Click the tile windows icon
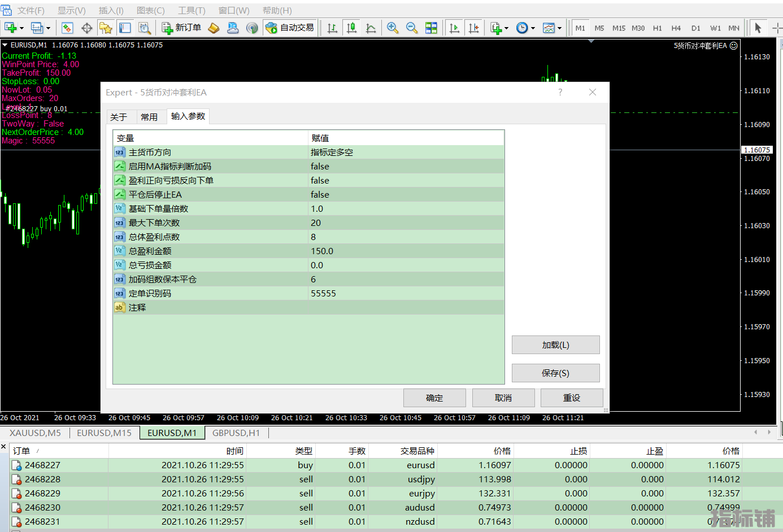783x532 pixels. point(431,28)
